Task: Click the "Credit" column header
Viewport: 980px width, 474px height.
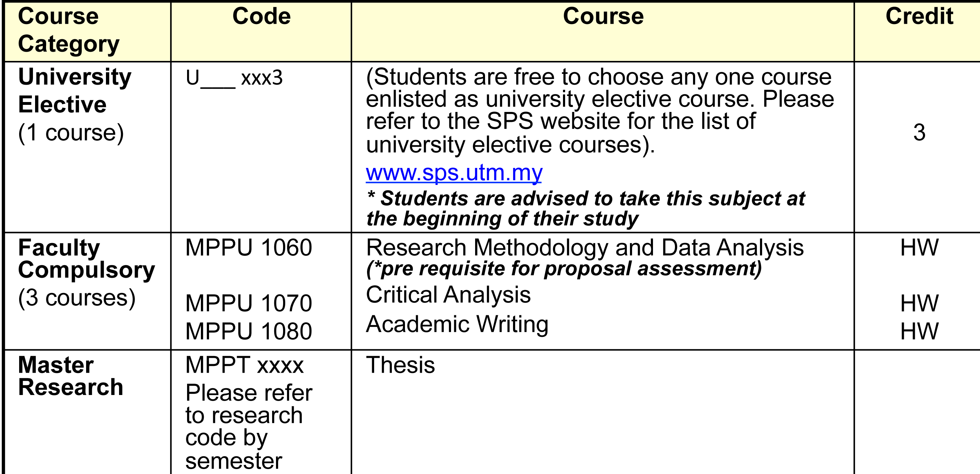Action: pyautogui.click(x=919, y=17)
